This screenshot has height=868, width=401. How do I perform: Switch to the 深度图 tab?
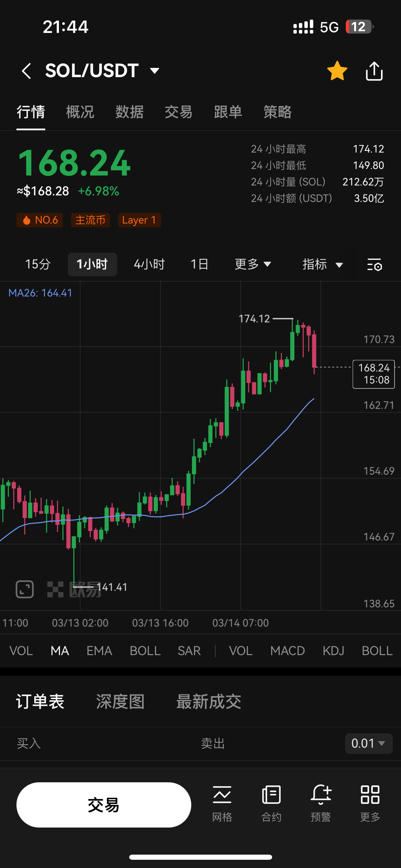click(x=120, y=701)
